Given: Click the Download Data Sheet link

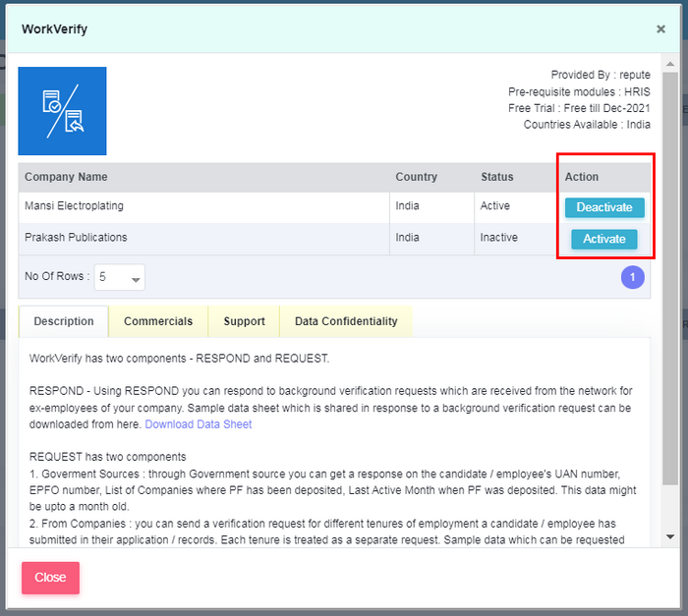Looking at the screenshot, I should pos(199,424).
